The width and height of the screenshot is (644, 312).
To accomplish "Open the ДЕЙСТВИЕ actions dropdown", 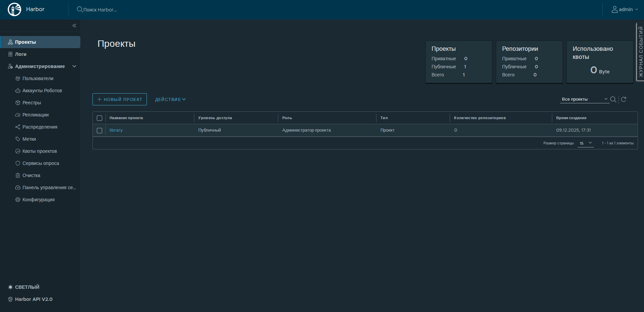I will pos(170,99).
